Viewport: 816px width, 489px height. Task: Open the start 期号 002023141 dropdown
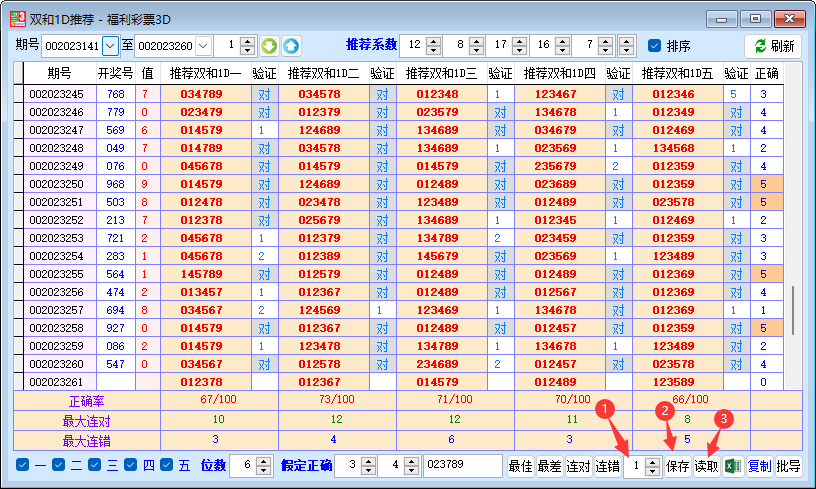[110, 46]
